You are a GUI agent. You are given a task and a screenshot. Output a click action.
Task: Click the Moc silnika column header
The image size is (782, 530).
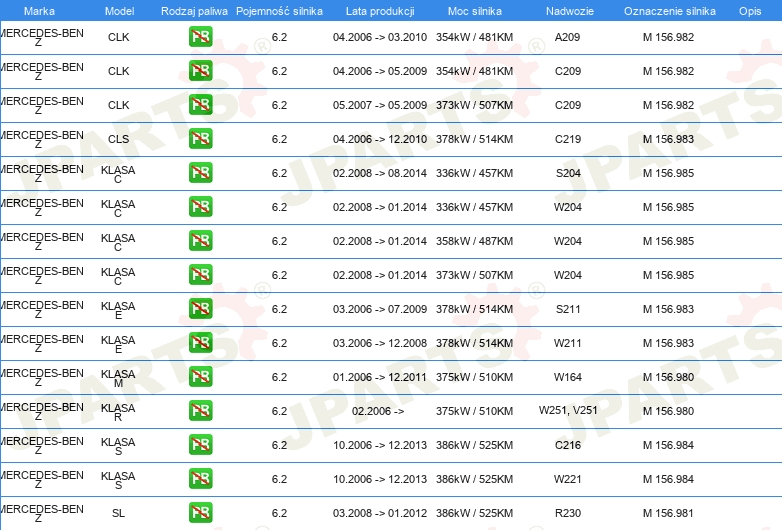(475, 11)
